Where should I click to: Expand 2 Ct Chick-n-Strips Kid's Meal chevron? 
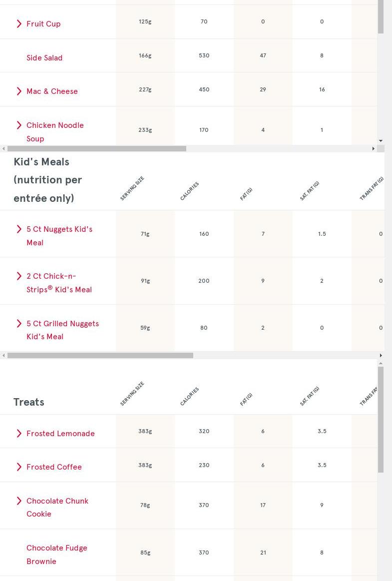pos(19,276)
